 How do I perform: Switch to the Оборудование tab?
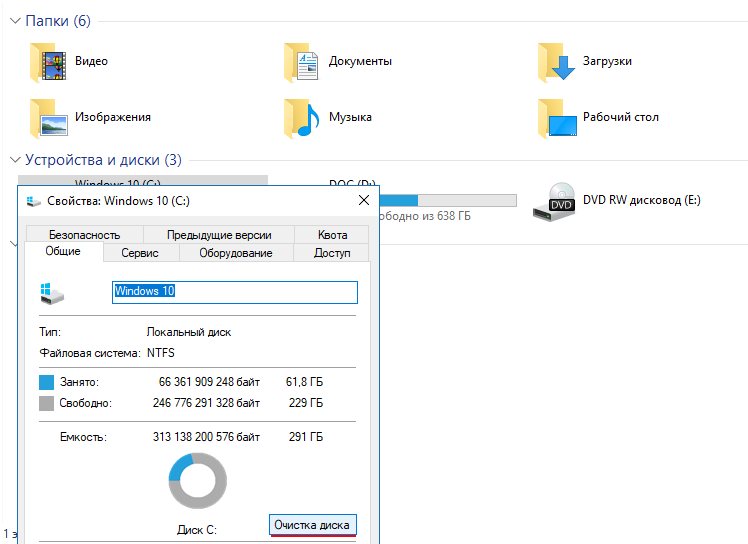(236, 253)
